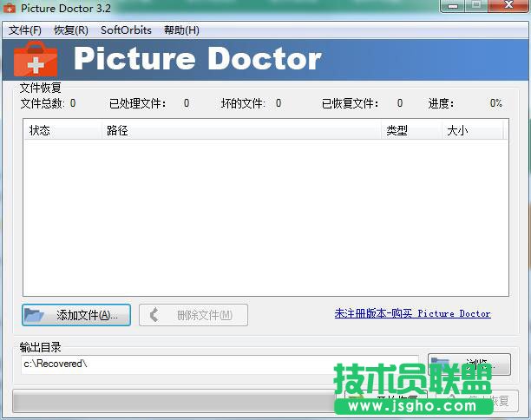Maximize the Picture Doctor window

point(476,6)
